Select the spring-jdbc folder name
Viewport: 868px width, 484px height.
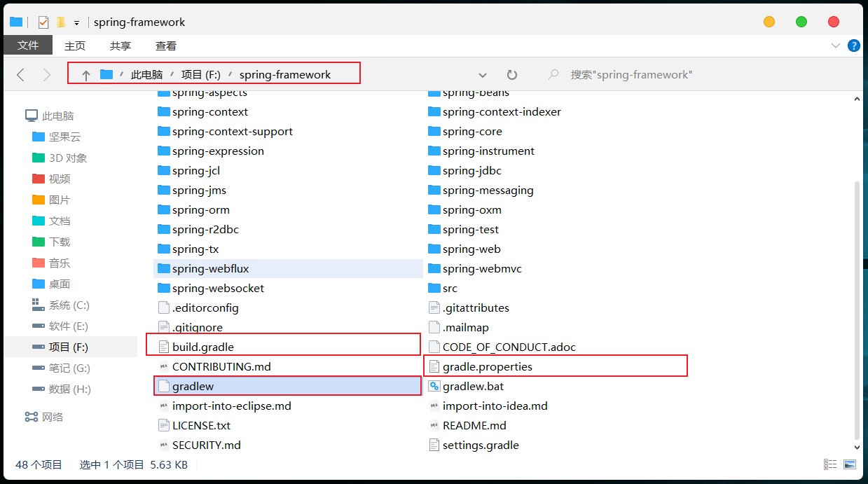pos(472,170)
